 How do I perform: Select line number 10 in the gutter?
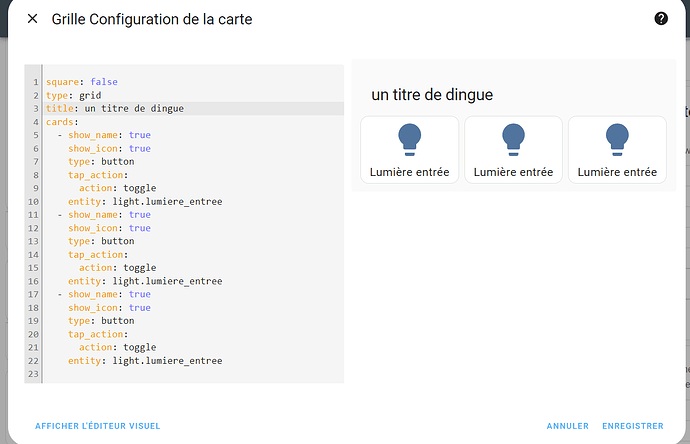(34, 201)
